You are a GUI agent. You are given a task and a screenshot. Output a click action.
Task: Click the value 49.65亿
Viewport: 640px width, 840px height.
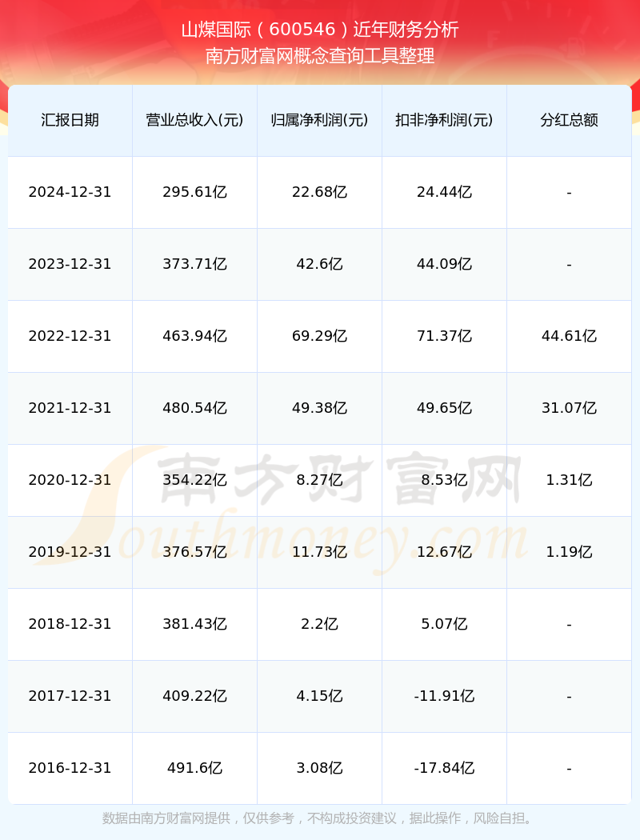click(445, 408)
